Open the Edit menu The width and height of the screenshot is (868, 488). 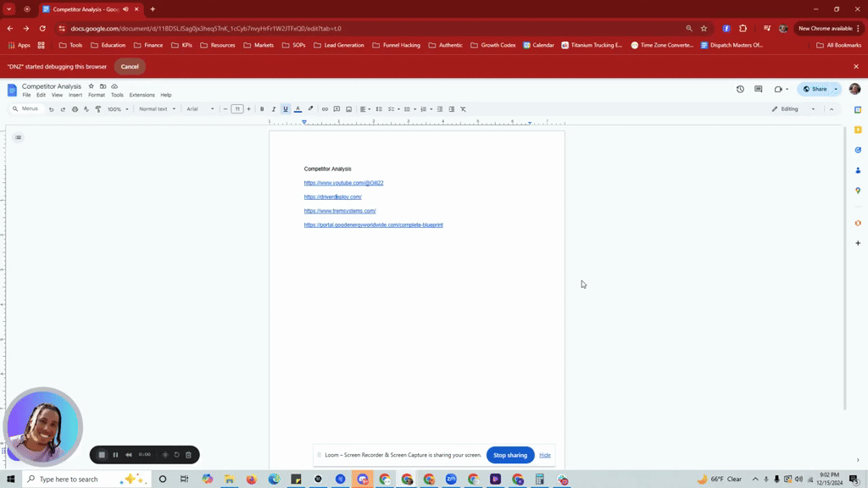(x=41, y=95)
